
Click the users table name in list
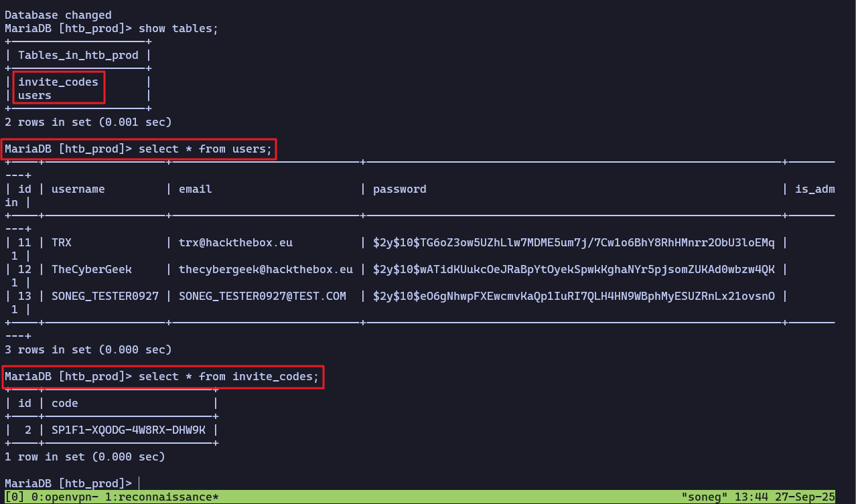coord(34,95)
